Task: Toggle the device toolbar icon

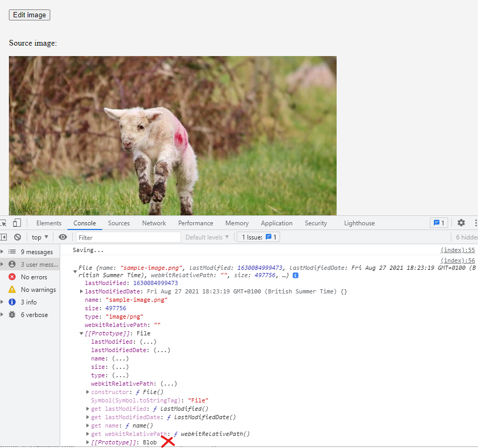Action: [x=18, y=223]
